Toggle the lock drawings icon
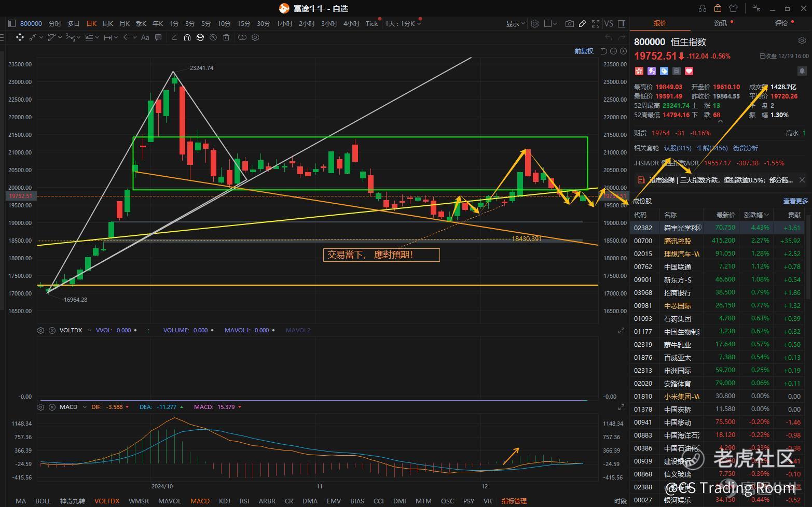Viewport: 812px width, 507px height. coord(200,37)
